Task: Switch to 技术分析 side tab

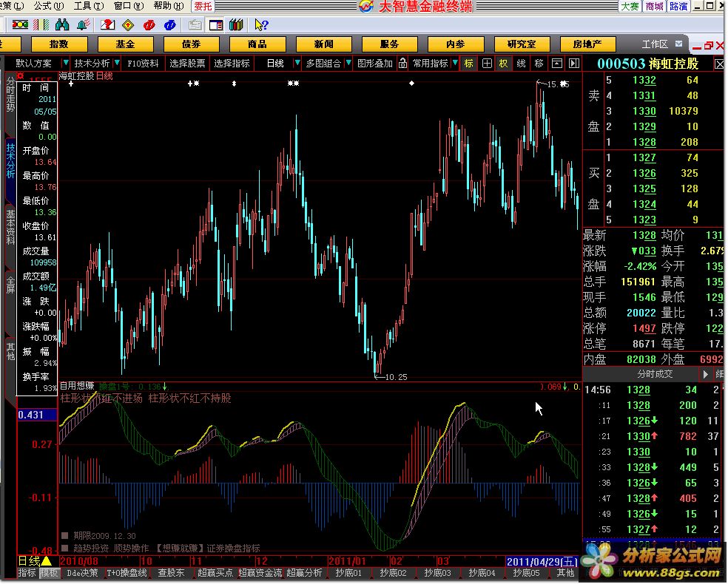Action: pyautogui.click(x=10, y=160)
